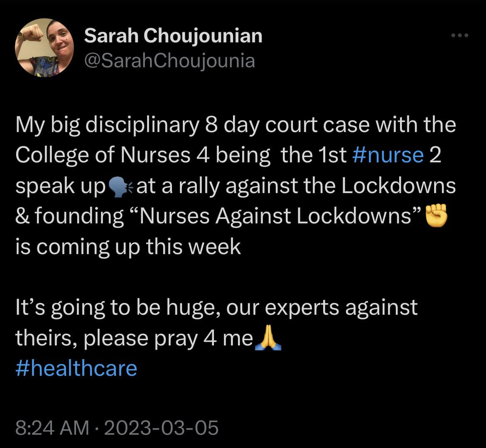
Task: Click the line "is coming up this week"
Action: 128,247
